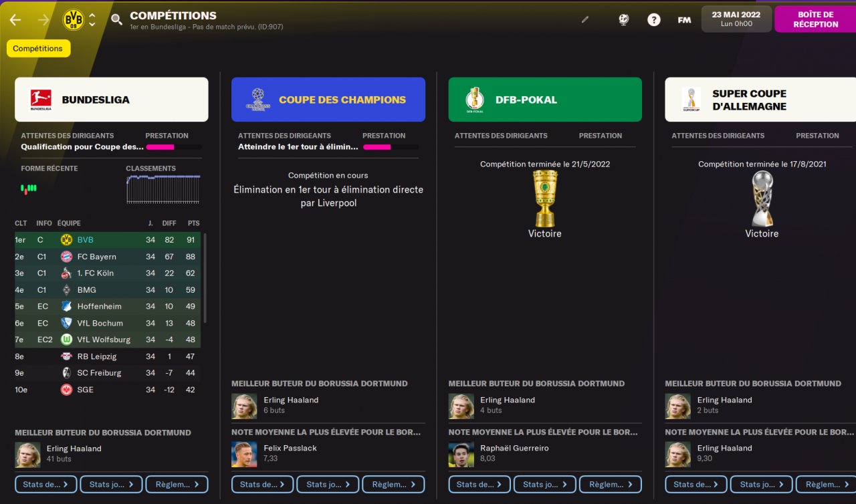The width and height of the screenshot is (856, 504).
Task: Click Bundesliga prestation progress bar
Action: [x=173, y=147]
